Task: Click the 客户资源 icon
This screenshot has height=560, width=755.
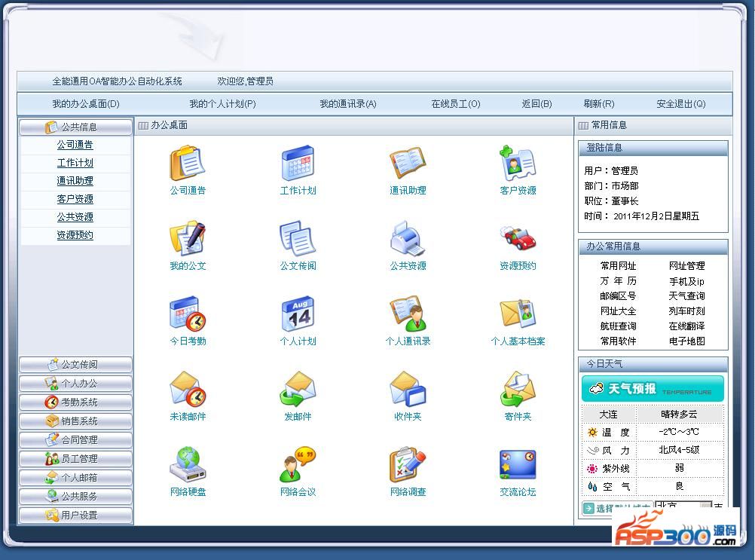Action: pyautogui.click(x=518, y=163)
